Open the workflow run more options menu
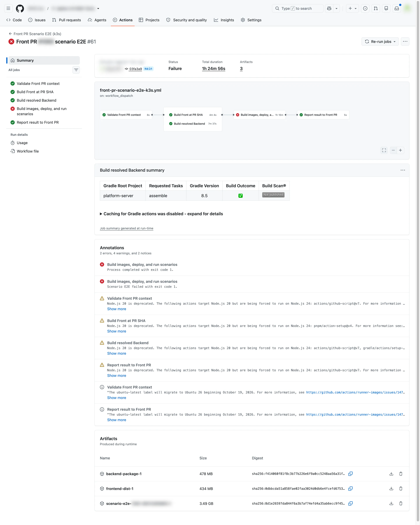420x525 pixels. (405, 42)
